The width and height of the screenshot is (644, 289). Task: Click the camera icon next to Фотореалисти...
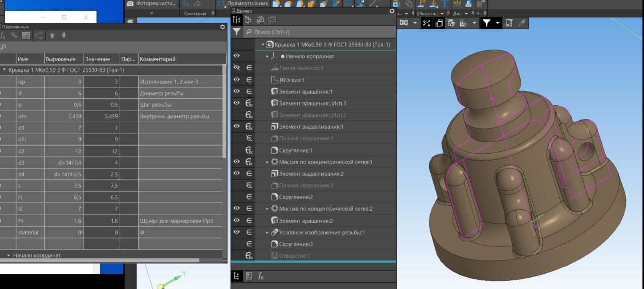(130, 3)
